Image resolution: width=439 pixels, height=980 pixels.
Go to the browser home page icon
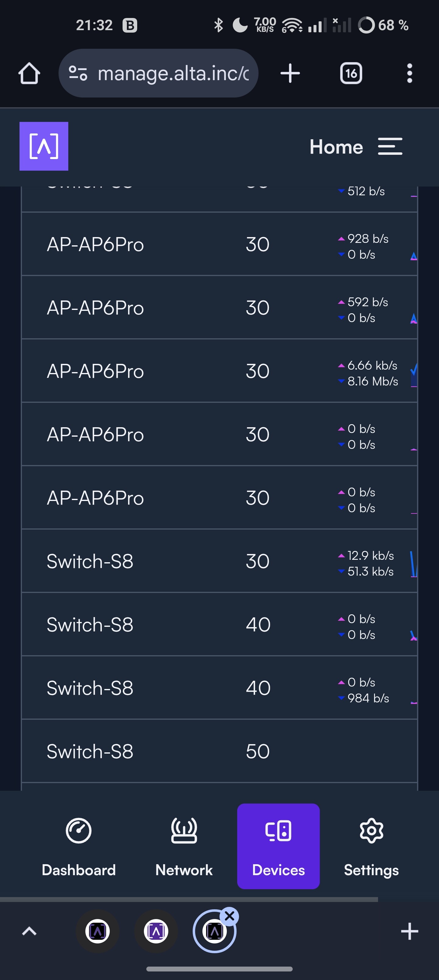click(x=29, y=73)
